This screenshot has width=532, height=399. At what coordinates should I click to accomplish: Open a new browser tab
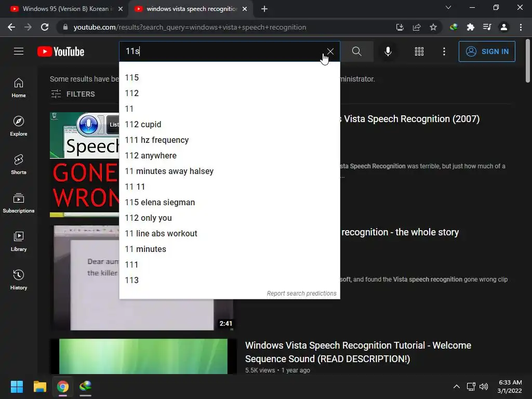coord(264,9)
